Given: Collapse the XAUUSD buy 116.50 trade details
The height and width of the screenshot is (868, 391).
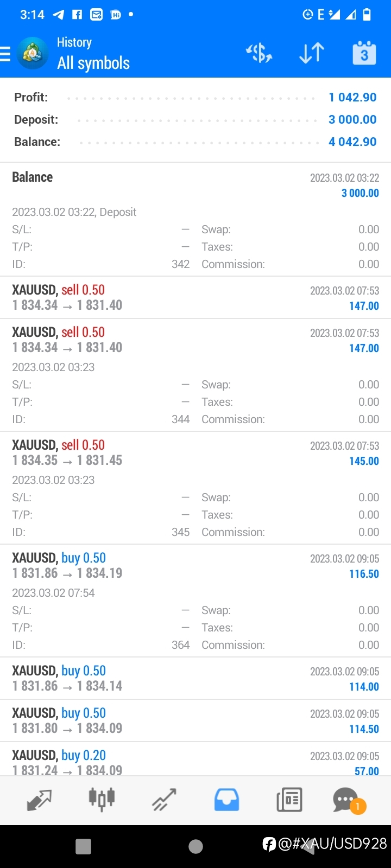Looking at the screenshot, I should 195,601.
